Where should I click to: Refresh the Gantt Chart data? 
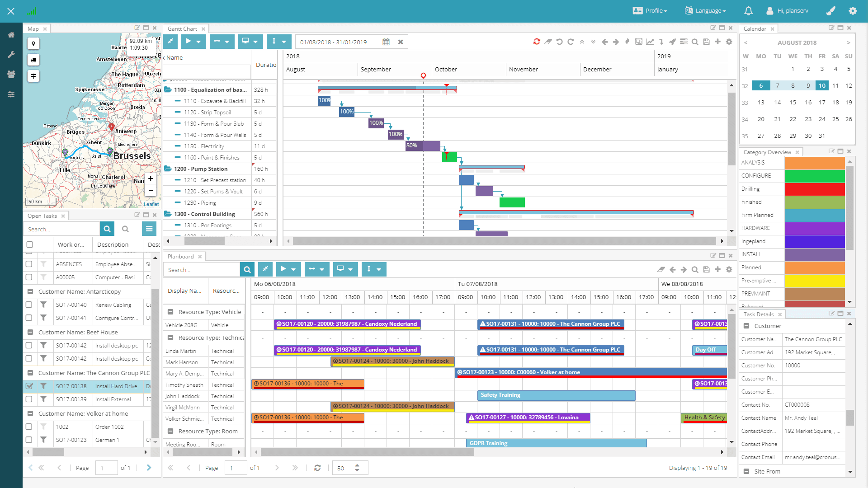[x=537, y=42]
